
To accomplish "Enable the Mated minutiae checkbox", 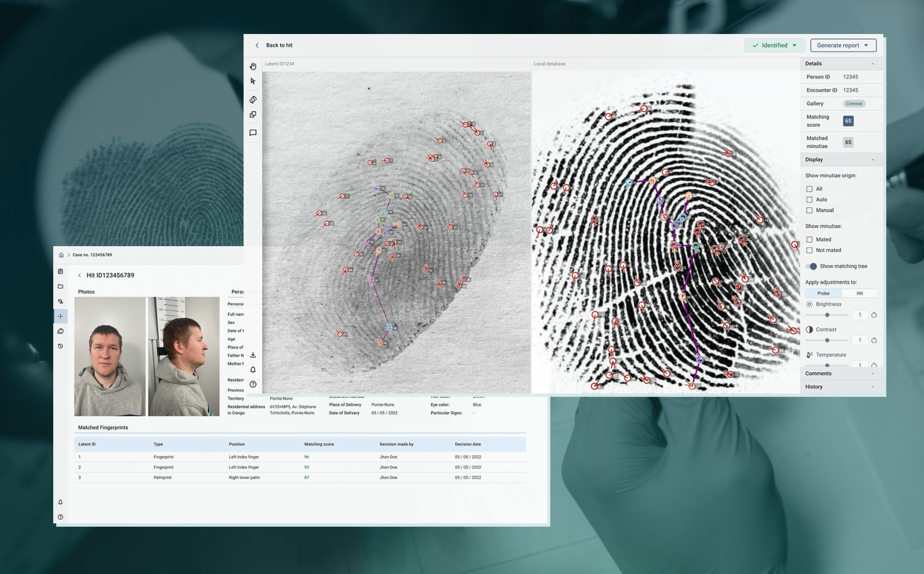I will point(809,240).
